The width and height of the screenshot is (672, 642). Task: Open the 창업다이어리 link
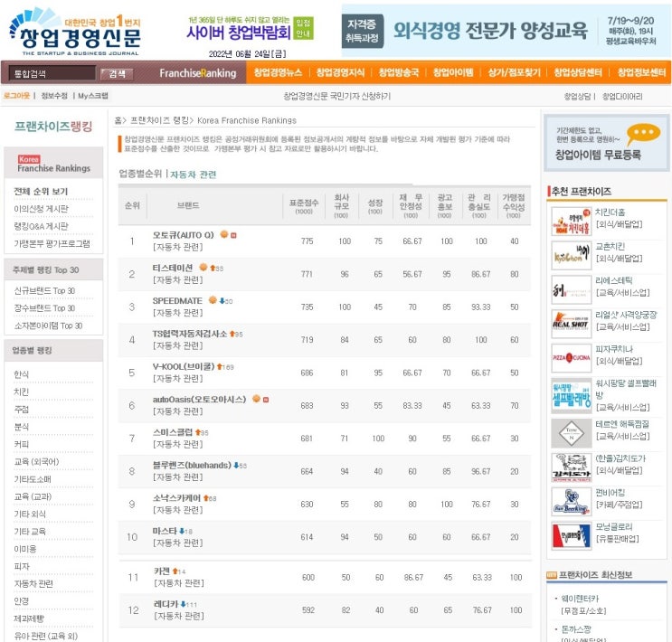(x=622, y=97)
